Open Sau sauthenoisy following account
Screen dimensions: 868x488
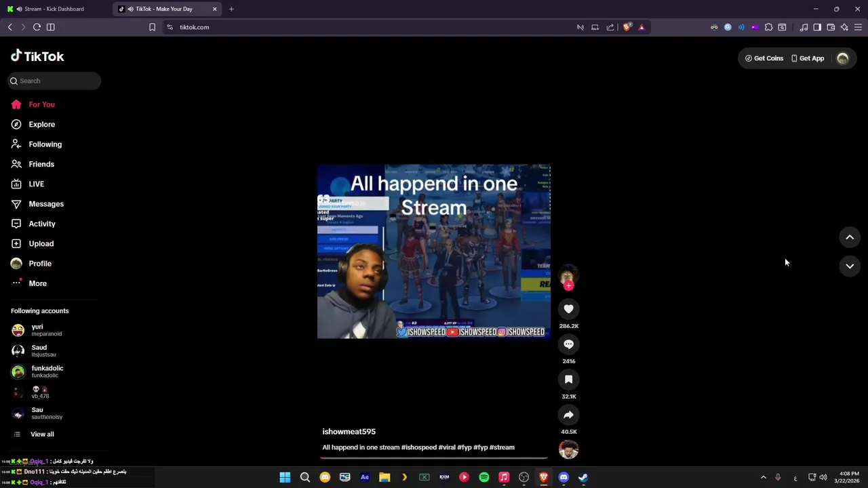click(x=37, y=413)
